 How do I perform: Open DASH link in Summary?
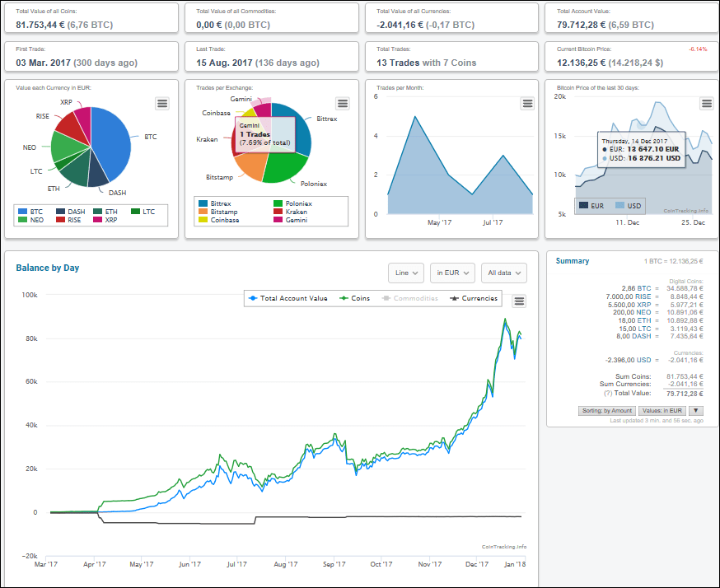coord(642,336)
